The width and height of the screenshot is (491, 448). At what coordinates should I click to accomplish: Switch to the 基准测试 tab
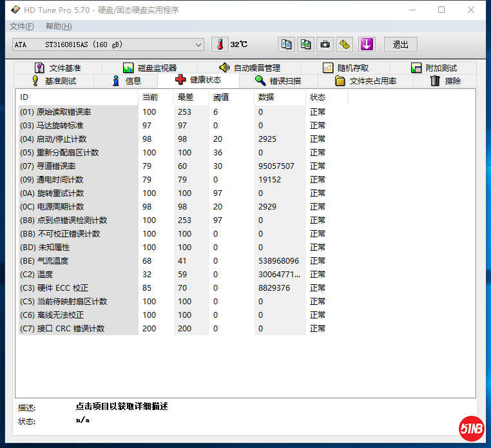pyautogui.click(x=53, y=81)
